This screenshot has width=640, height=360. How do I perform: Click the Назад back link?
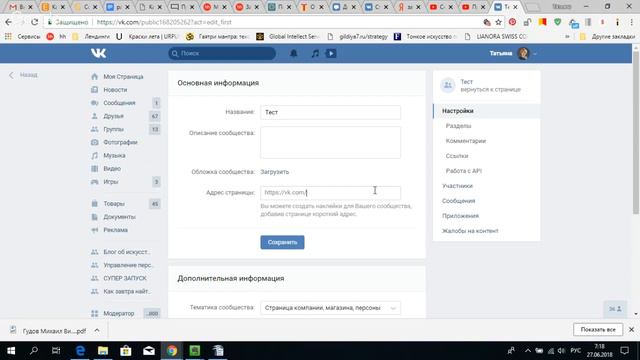(24, 75)
